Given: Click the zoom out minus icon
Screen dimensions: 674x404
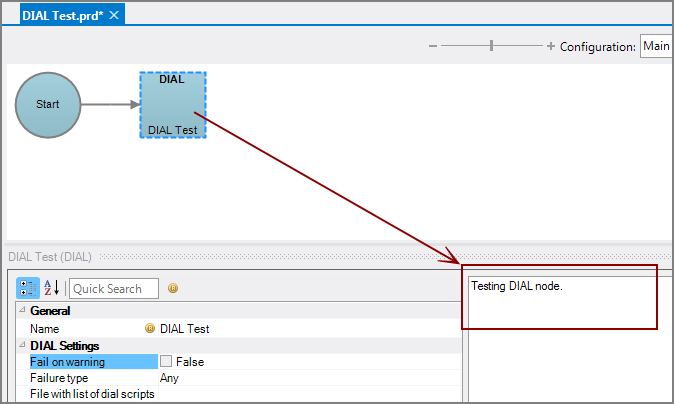Looking at the screenshot, I should [433, 46].
